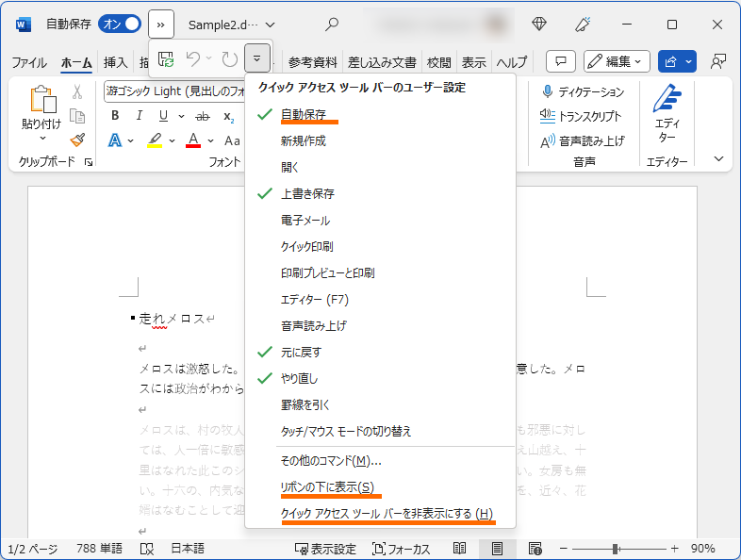Open the highlight color dropdown arrow

click(172, 140)
